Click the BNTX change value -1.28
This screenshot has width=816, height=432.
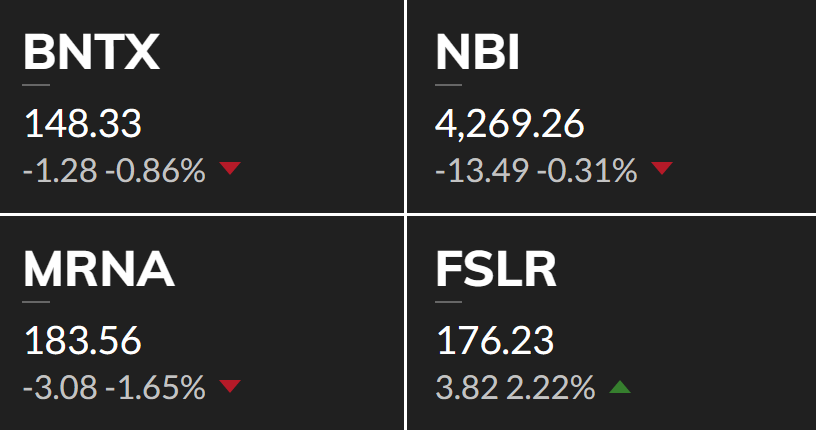(60, 171)
